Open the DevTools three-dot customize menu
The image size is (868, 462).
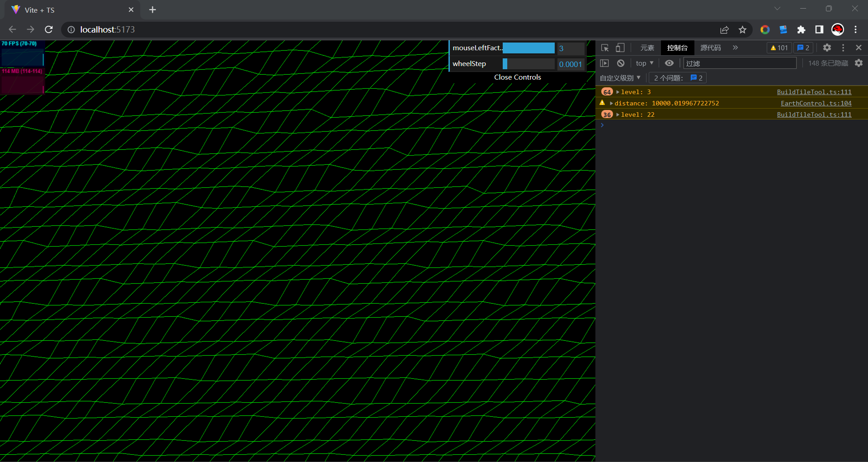(843, 48)
